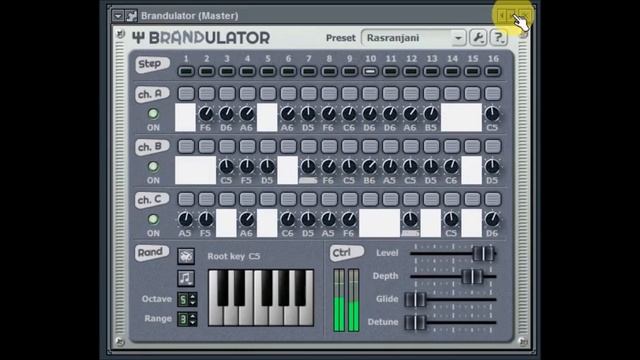Adjust the Level slider handle
640x360 pixels.
483,253
